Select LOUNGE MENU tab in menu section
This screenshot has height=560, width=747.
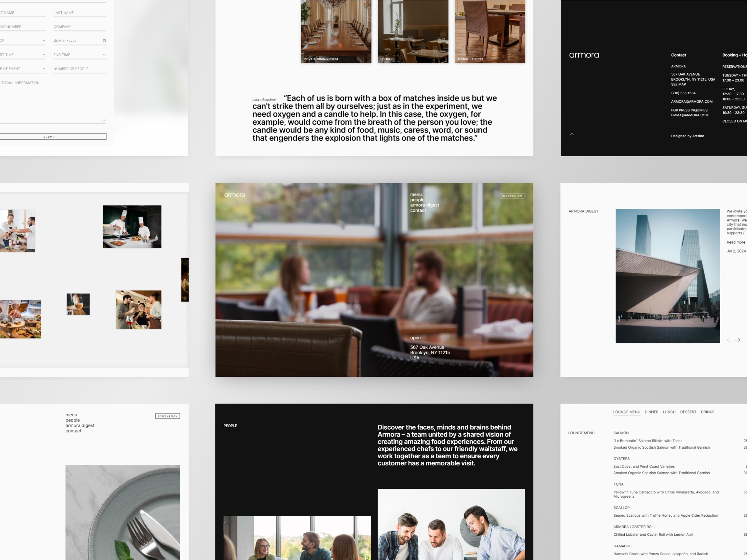click(627, 412)
